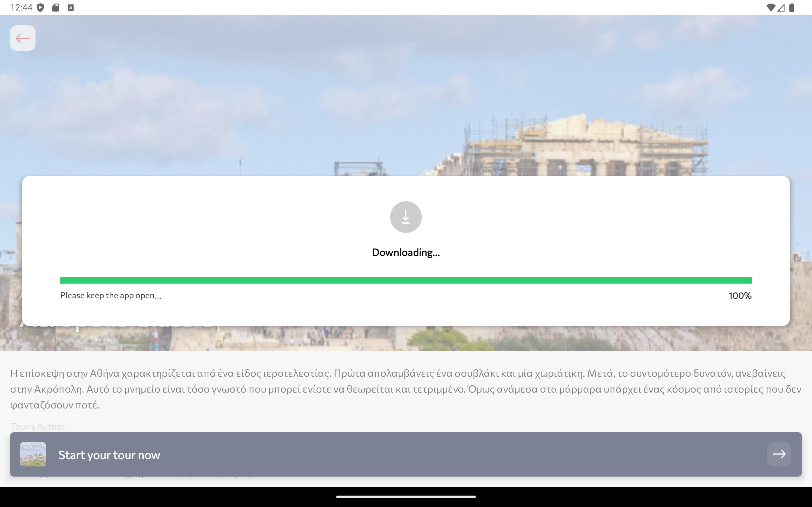Tap the red back arrow button

(23, 38)
